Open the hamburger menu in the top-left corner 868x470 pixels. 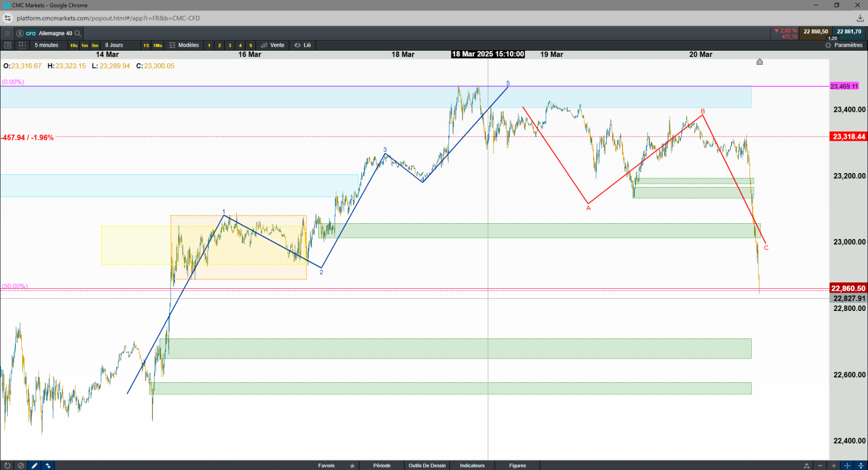(x=7, y=33)
